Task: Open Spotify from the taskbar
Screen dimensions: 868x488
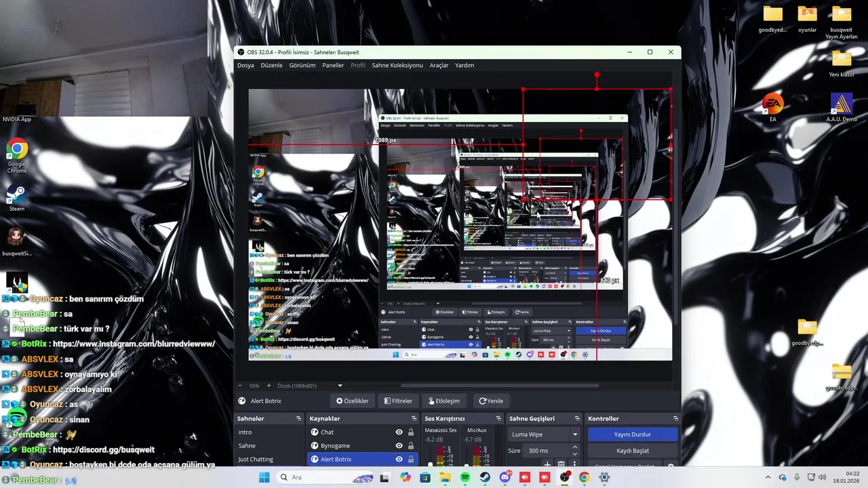Action: (x=465, y=477)
